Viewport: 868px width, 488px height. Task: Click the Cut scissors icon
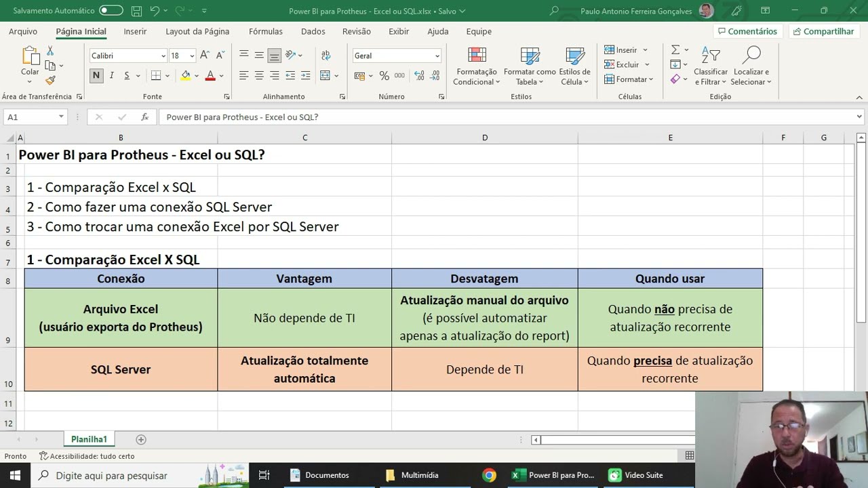tap(50, 51)
